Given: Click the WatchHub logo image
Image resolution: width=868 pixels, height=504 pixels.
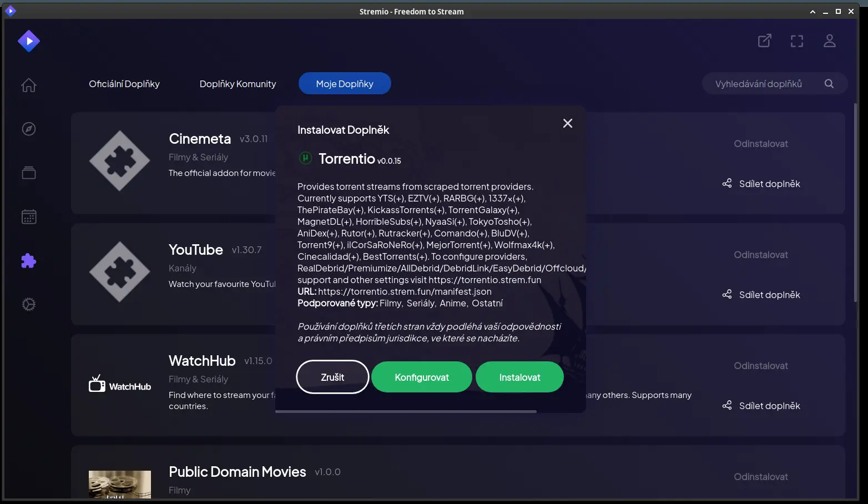Looking at the screenshot, I should coord(120,383).
